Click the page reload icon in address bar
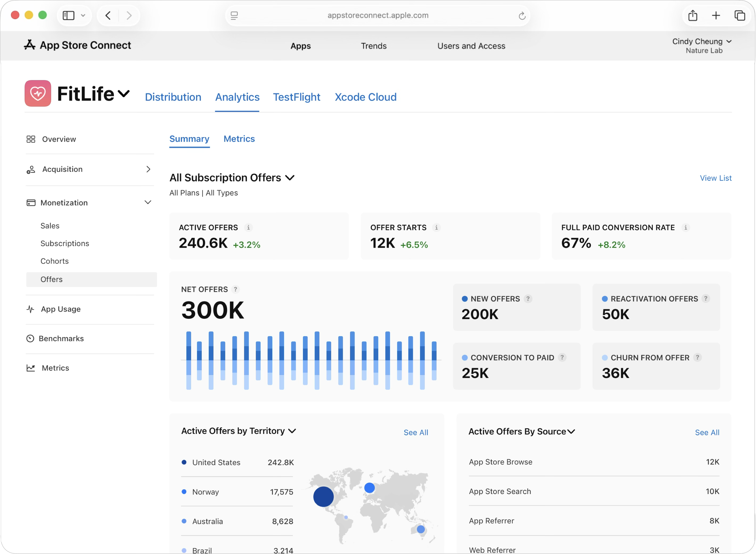 click(522, 16)
